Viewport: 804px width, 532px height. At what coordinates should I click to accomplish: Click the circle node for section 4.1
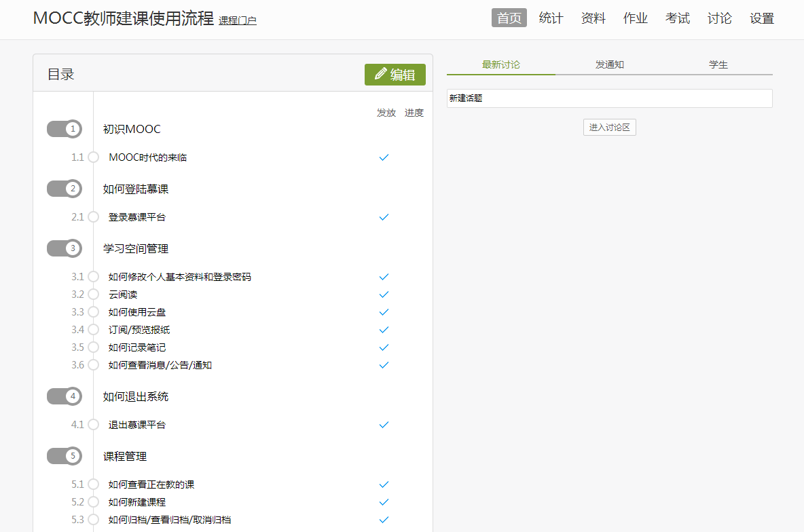(93, 425)
